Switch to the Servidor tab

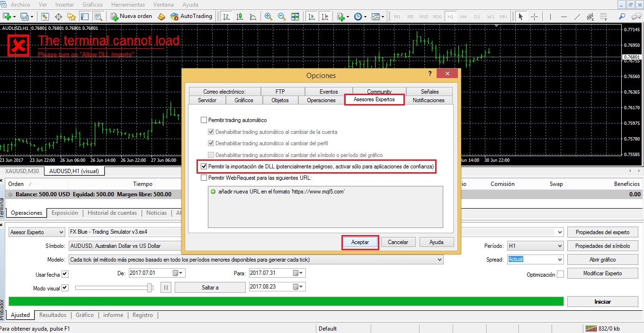[x=207, y=100]
